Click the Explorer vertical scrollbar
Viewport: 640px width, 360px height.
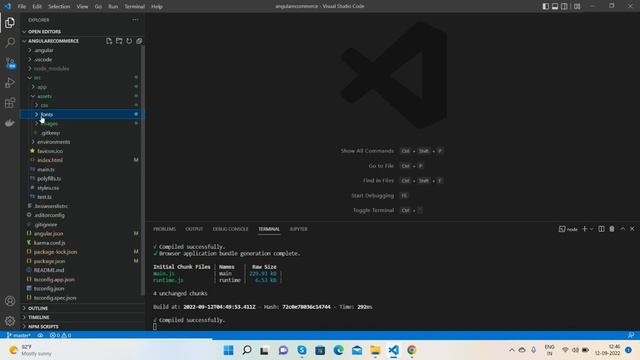click(142, 171)
